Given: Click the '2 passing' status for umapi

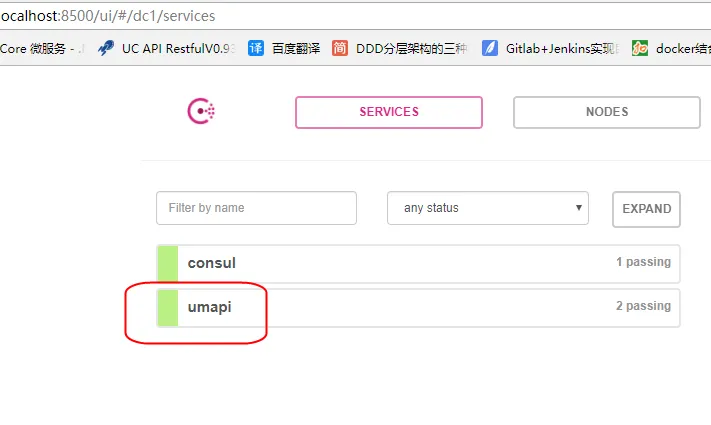Looking at the screenshot, I should (643, 306).
